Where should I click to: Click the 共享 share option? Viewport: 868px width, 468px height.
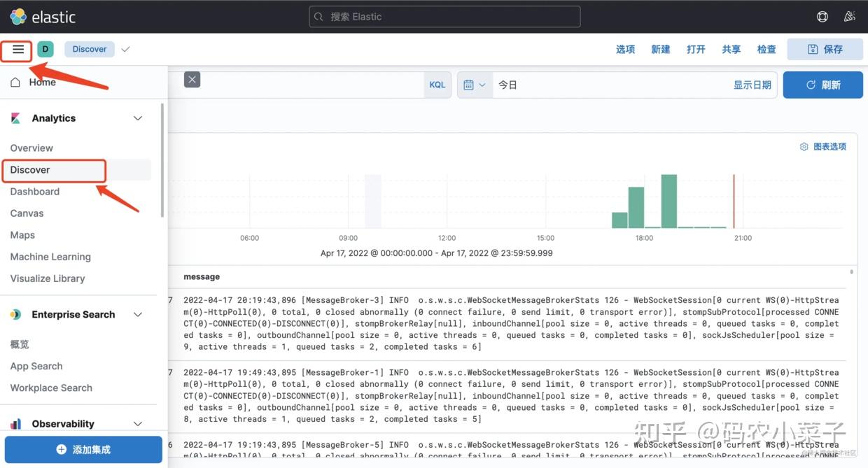point(731,49)
